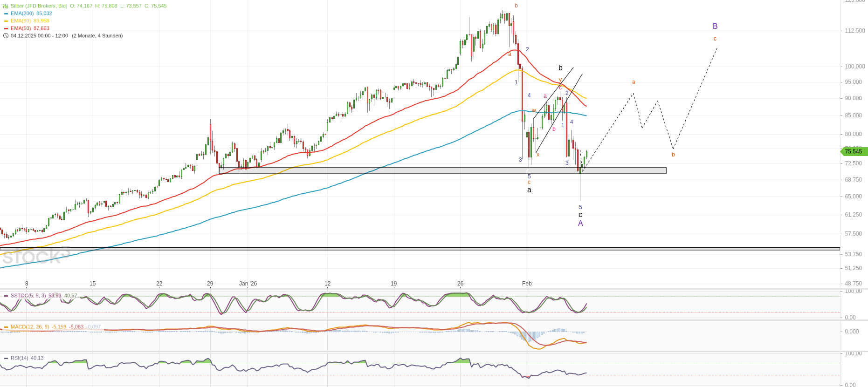
Task: Select the Silber (JFD Brokers, Bid) title
Action: point(39,6)
